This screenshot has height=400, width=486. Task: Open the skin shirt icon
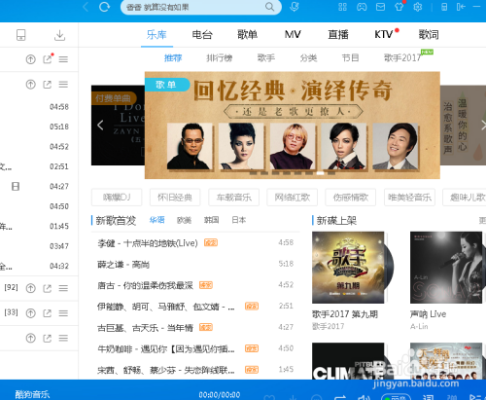click(x=399, y=7)
